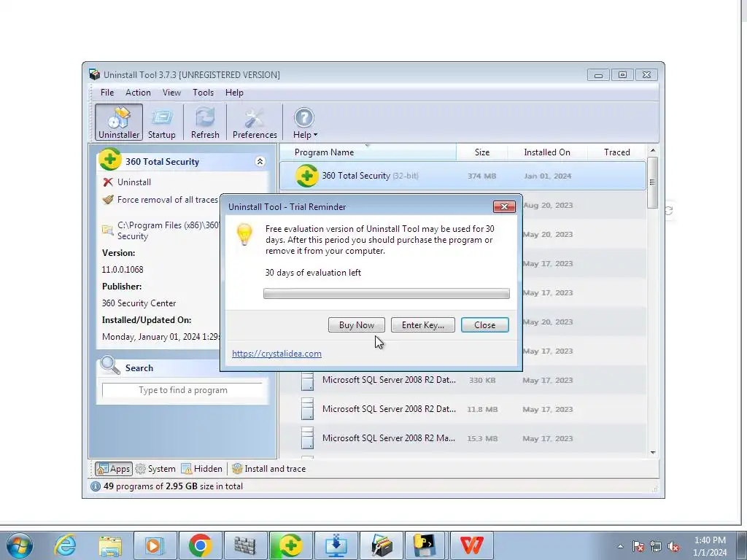Click scrollbar up arrow in program list
The height and width of the screenshot is (560, 747).
(653, 150)
